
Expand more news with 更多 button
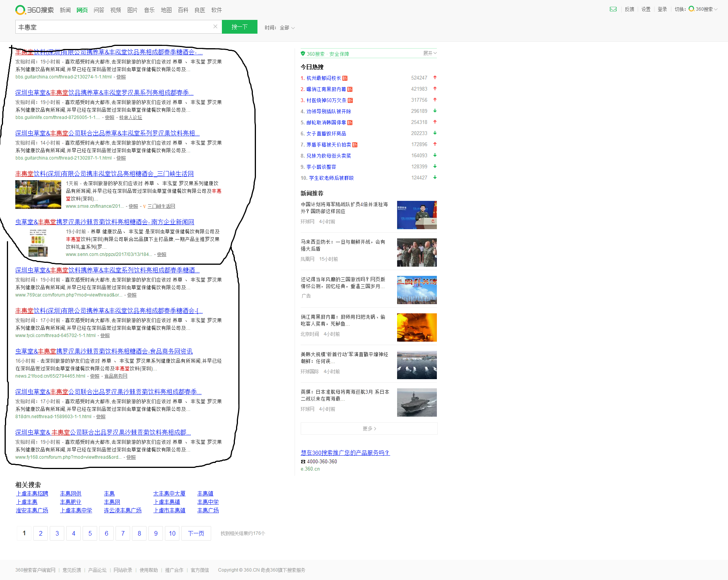369,428
